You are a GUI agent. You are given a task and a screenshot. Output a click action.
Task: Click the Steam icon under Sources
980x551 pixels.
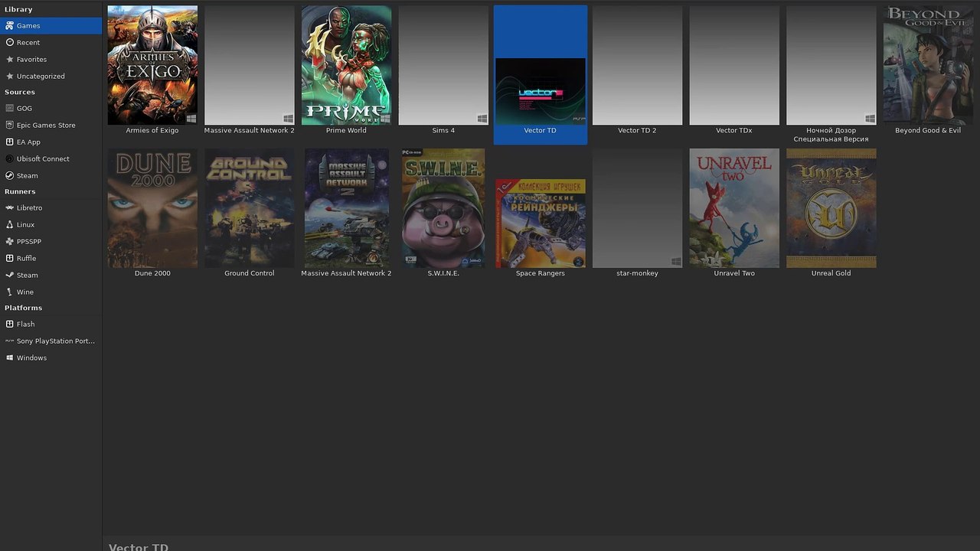pyautogui.click(x=9, y=176)
